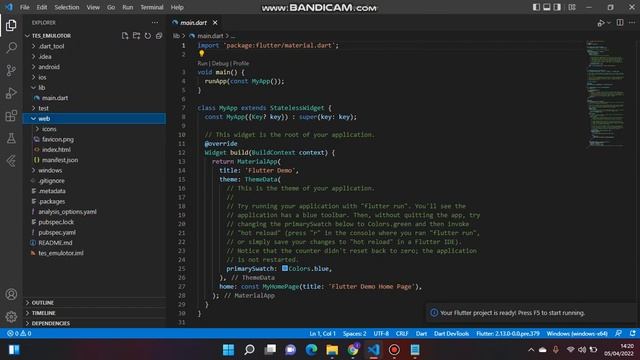This screenshot has height=360, width=640.
Task: Click errors and warnings status indicator
Action: [19, 333]
